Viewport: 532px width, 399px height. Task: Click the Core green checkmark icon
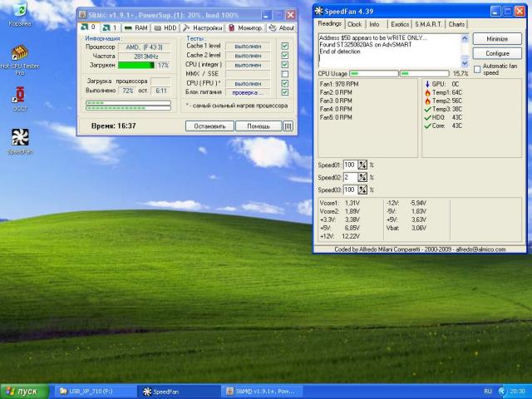pos(427,126)
